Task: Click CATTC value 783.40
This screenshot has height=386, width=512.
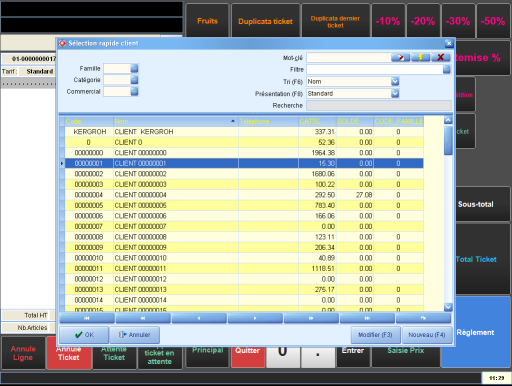Action: 325,205
